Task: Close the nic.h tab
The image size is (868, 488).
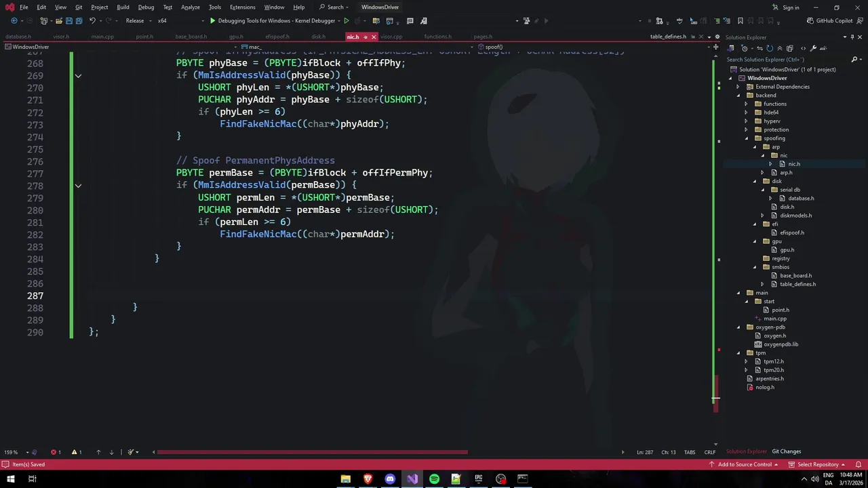Action: tap(374, 37)
